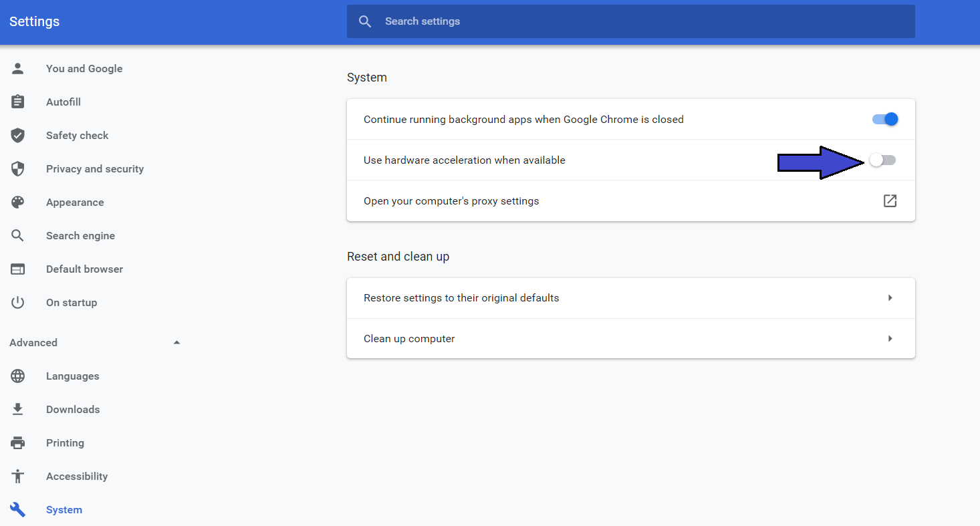Viewport: 980px width, 526px height.
Task: Click the Appearance palette icon
Action: click(17, 202)
